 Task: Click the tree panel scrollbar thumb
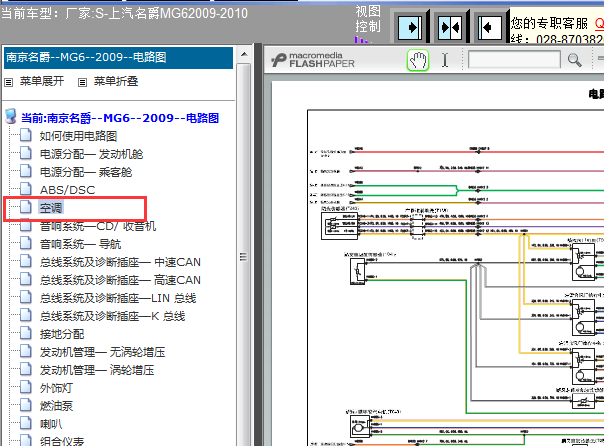pyautogui.click(x=244, y=257)
